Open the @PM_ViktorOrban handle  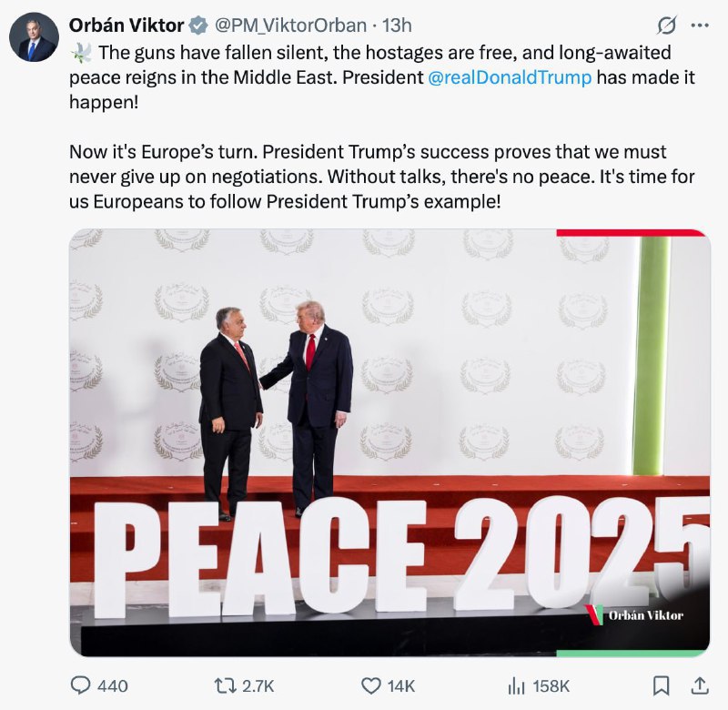[290, 25]
